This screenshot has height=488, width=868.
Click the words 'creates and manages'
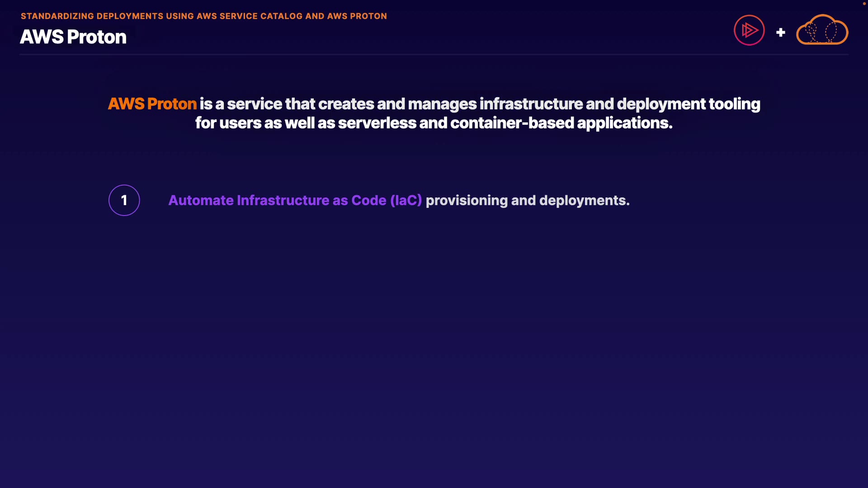point(397,104)
